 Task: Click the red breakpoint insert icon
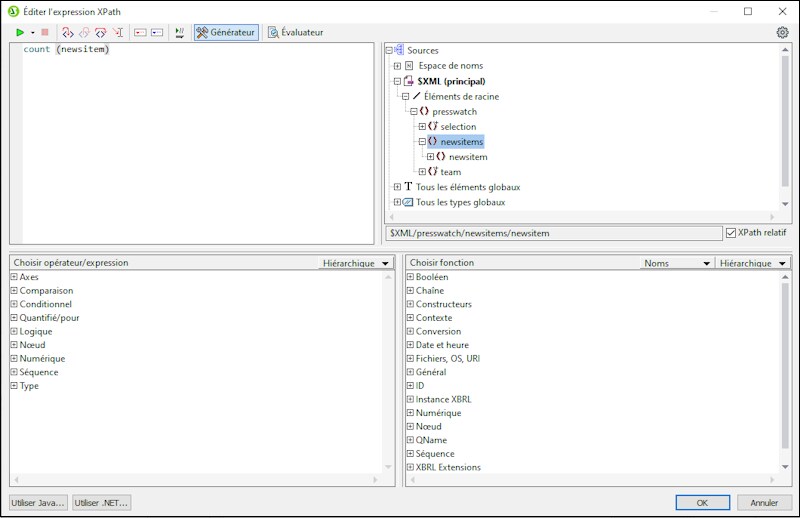[x=140, y=32]
